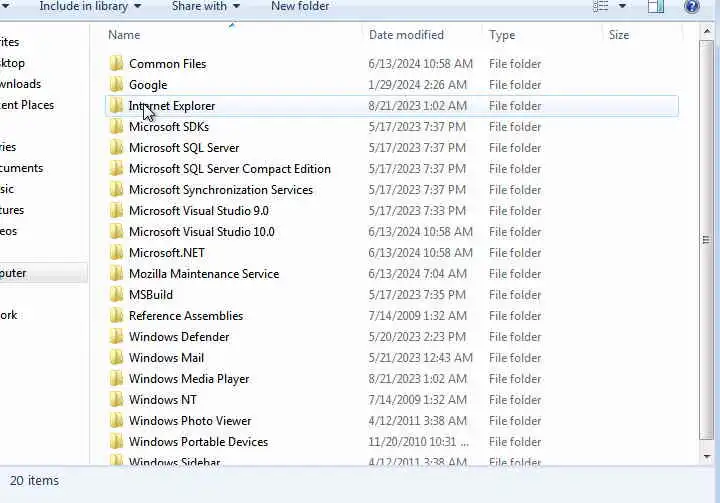Open Music library in navigation pane
The height and width of the screenshot is (503, 720).
tap(7, 189)
